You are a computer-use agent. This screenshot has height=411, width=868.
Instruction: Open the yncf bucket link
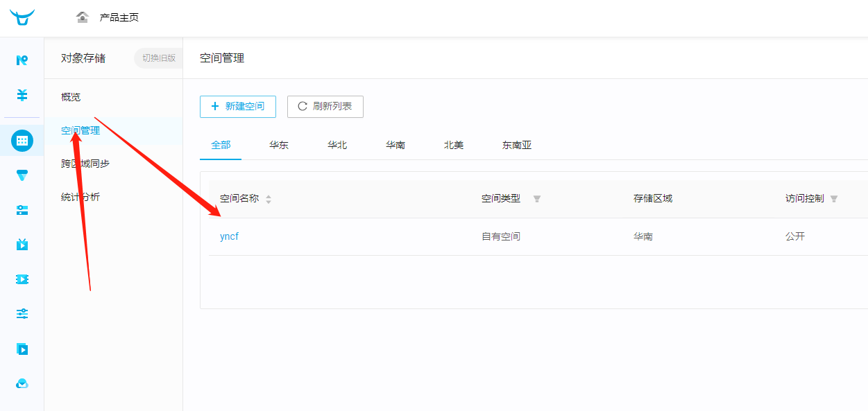tap(229, 236)
